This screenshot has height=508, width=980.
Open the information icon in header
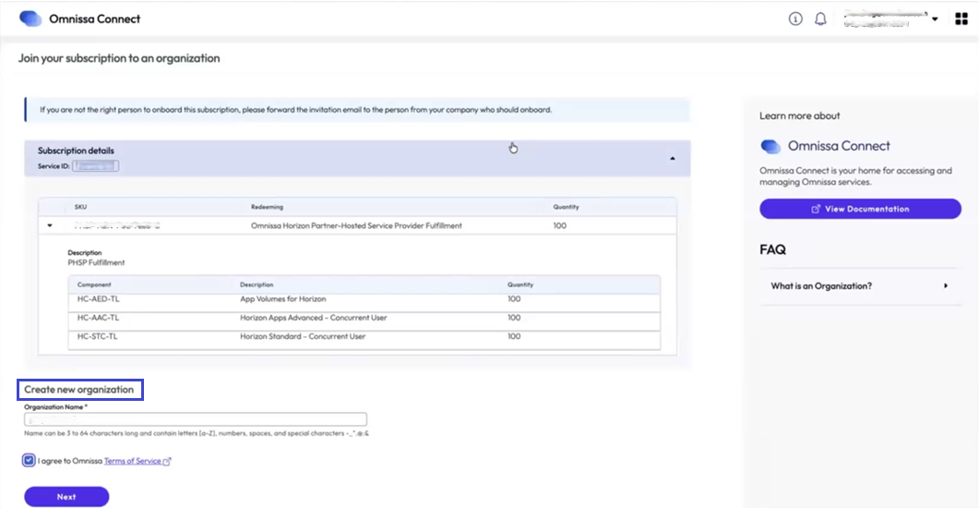[795, 19]
